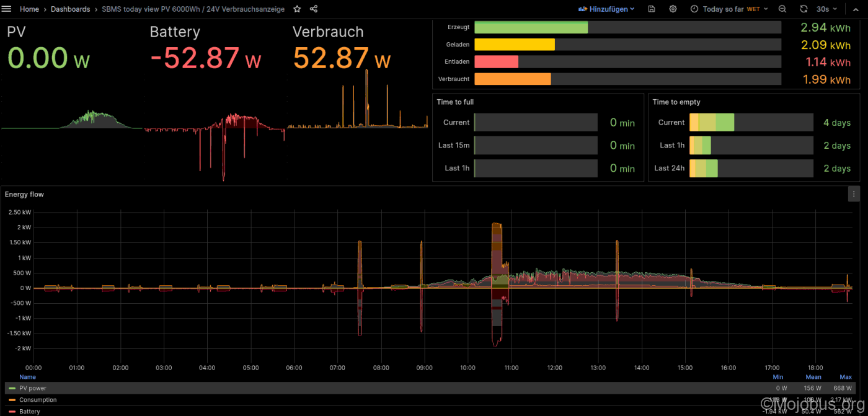Refresh the dashboard now
The width and height of the screenshot is (868, 416).
pos(804,9)
